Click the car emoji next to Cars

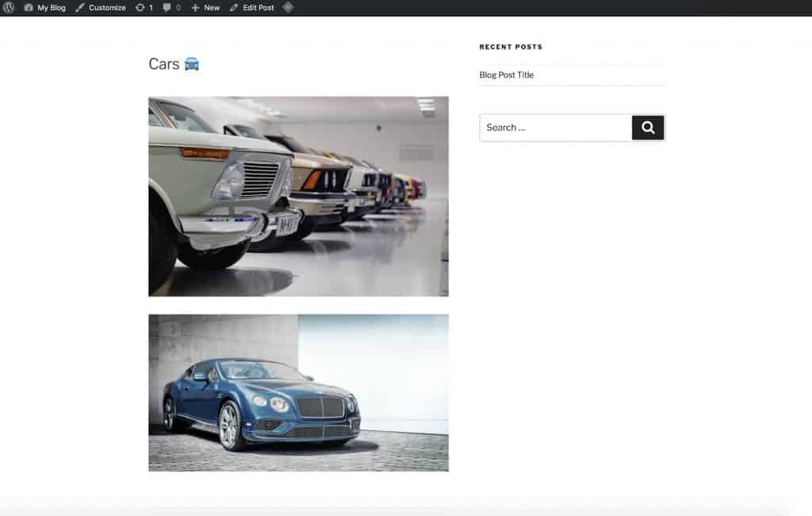pos(191,63)
